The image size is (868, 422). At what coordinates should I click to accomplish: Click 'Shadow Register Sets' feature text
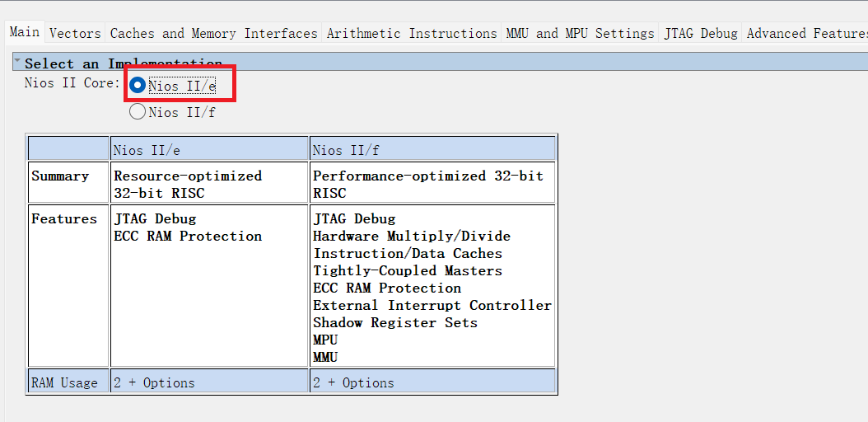pos(395,323)
